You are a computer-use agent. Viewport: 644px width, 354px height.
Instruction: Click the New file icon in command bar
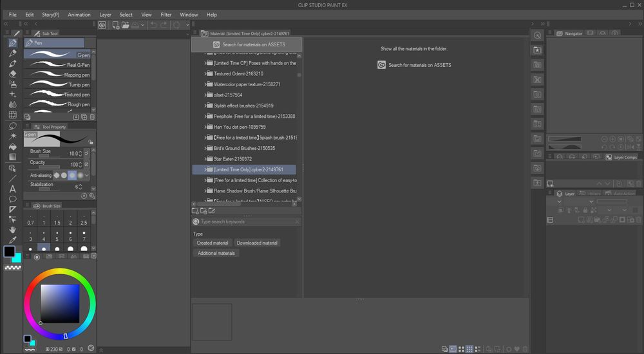click(115, 25)
